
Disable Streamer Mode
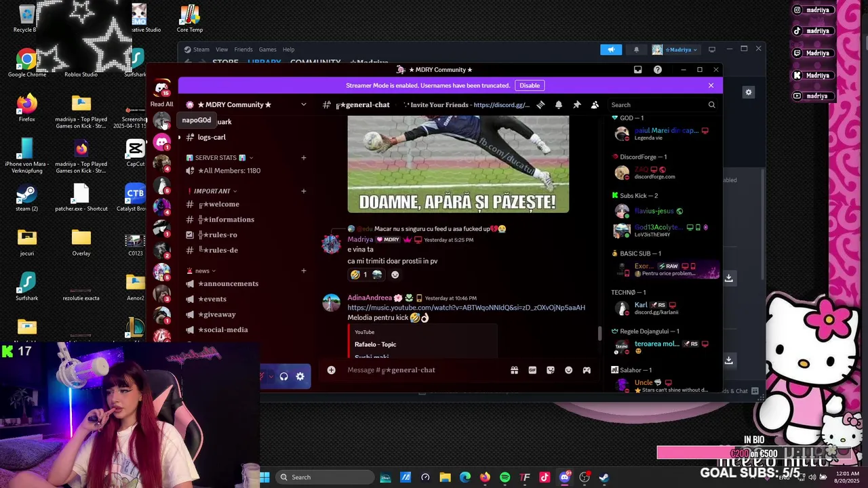tap(530, 85)
